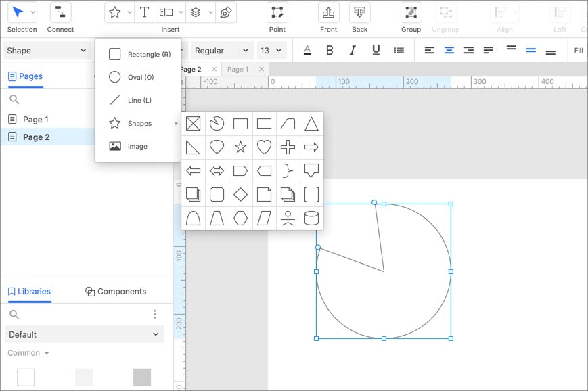
Task: Activate the Connect tool
Action: 60,12
